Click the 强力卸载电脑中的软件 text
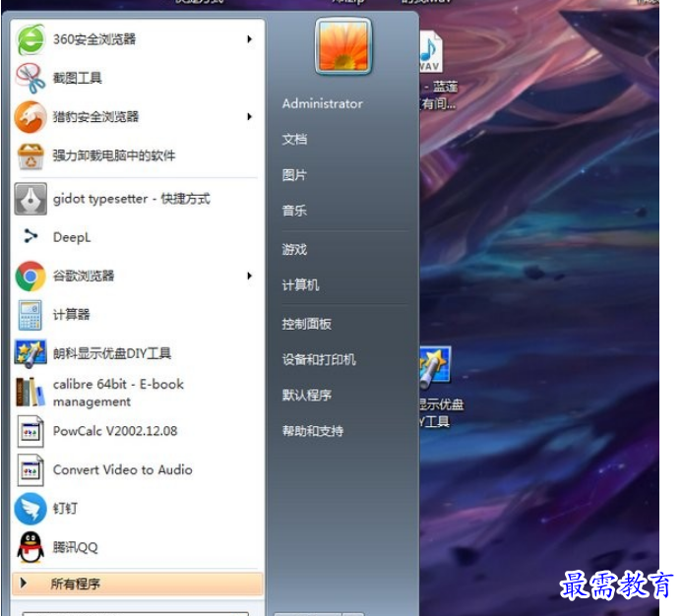Image resolution: width=682 pixels, height=616 pixels. [114, 155]
